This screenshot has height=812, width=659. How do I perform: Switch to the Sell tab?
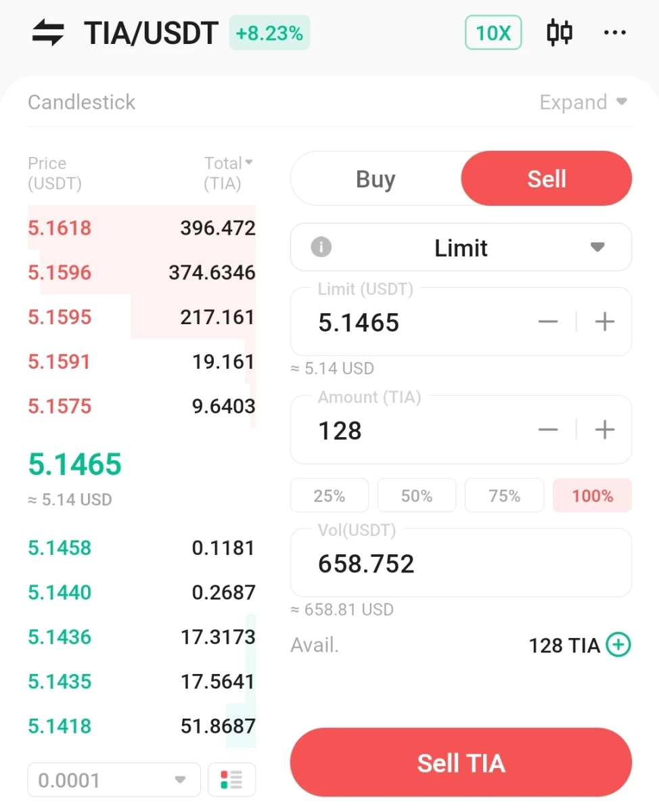coord(547,179)
